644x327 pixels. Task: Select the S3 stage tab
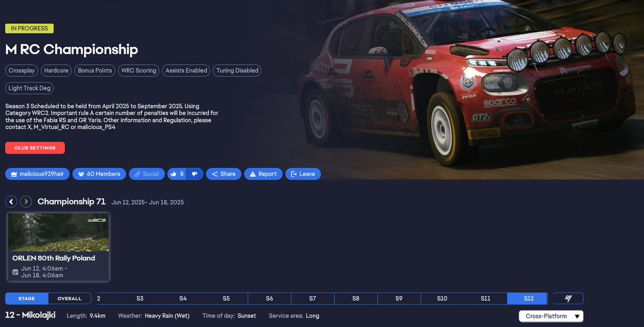pyautogui.click(x=140, y=299)
